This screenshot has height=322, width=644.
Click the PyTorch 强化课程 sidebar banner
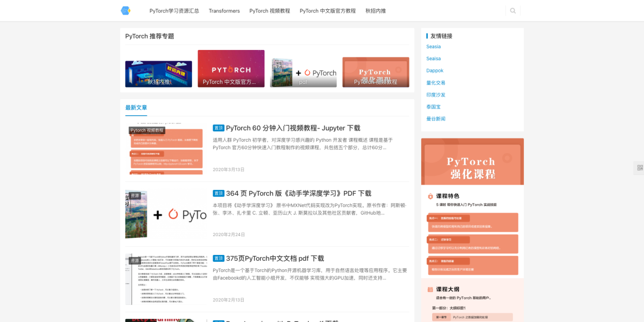(x=472, y=162)
